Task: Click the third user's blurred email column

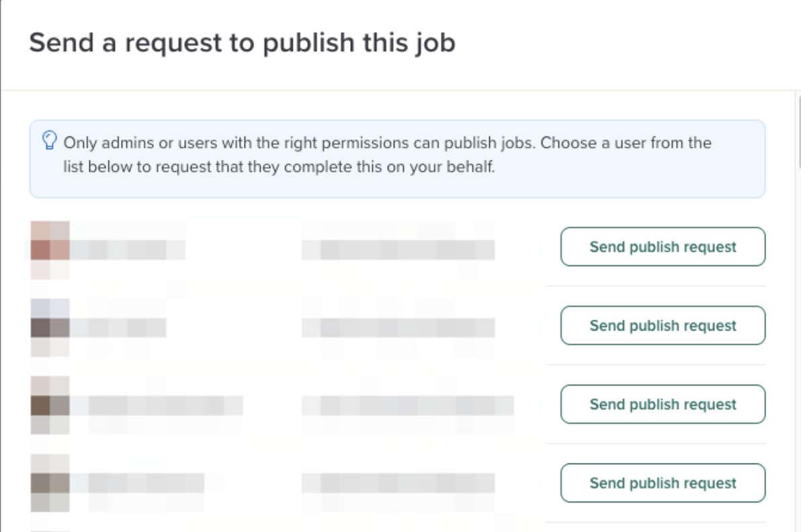Action: click(x=407, y=406)
